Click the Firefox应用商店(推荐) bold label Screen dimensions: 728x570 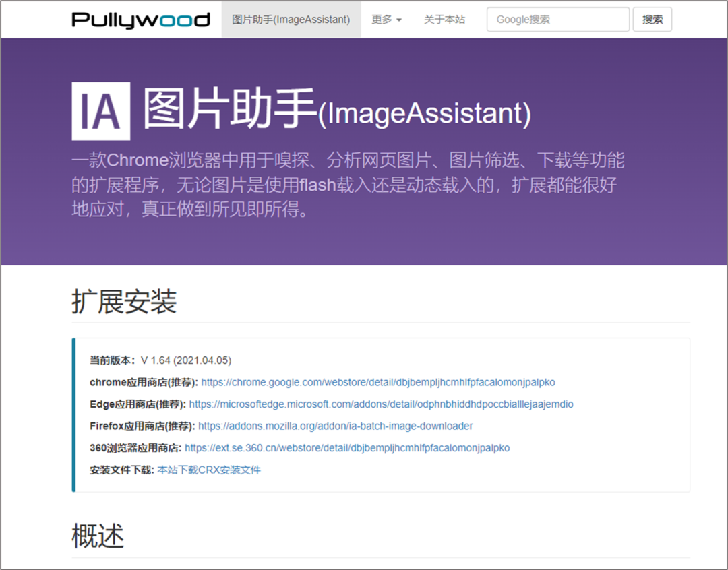click(x=142, y=426)
